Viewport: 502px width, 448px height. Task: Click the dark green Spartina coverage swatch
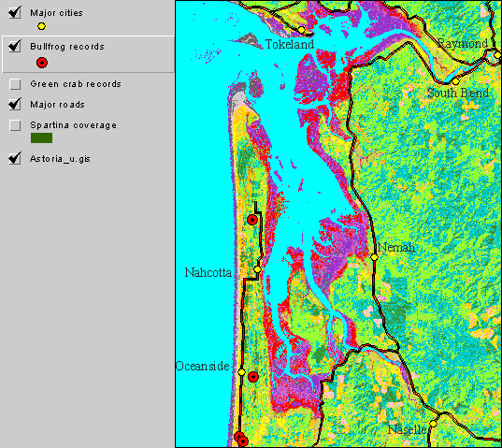pos(42,138)
